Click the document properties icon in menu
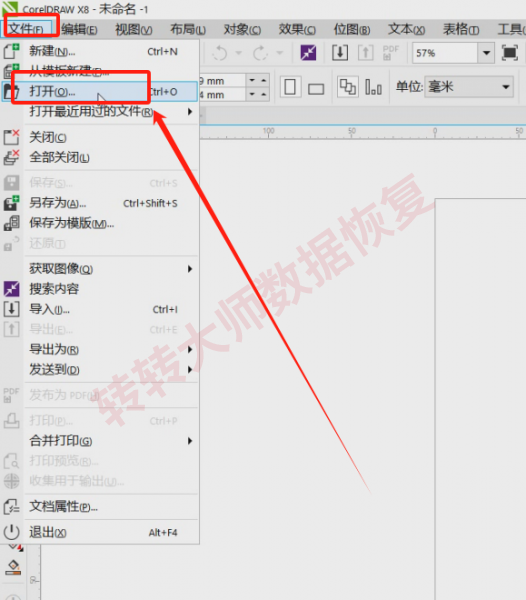Screen dimensions: 526x600 (11, 507)
